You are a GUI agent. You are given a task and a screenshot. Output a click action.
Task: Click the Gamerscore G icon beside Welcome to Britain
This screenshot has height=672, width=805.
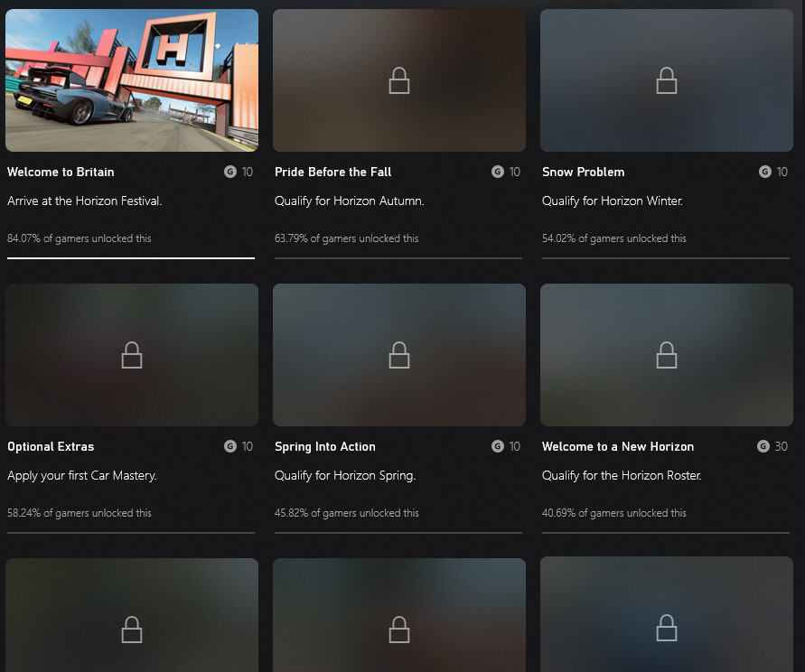point(230,172)
